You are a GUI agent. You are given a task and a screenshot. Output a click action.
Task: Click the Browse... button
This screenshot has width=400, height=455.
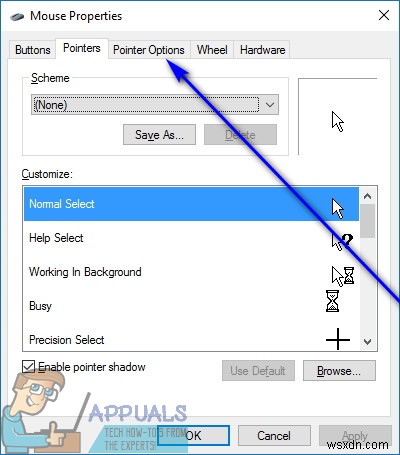(339, 370)
